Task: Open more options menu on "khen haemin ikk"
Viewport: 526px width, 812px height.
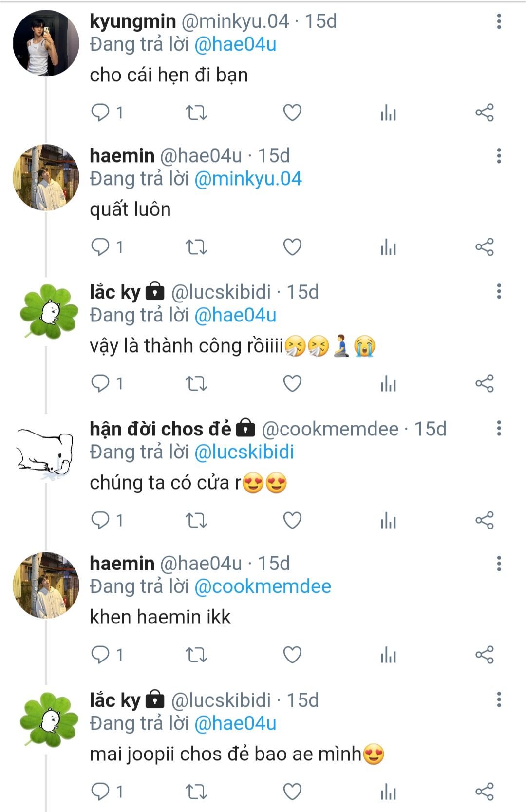Action: click(x=499, y=564)
